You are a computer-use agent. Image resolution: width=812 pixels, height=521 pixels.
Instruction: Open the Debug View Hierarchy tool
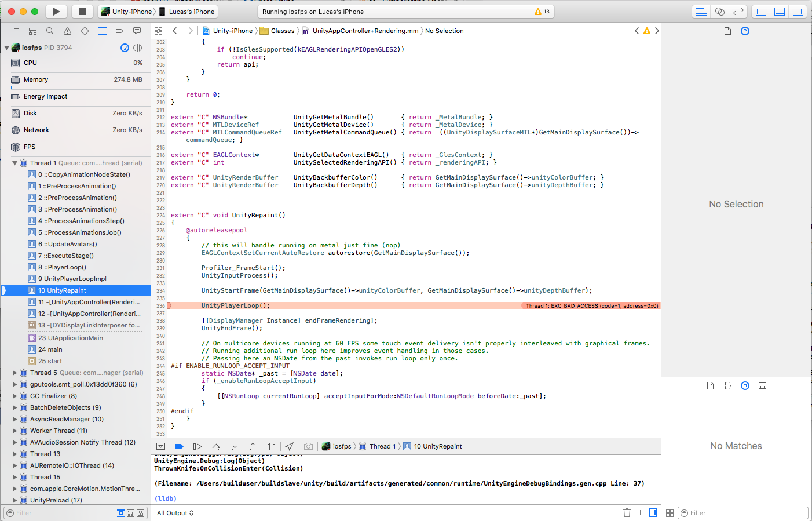coord(271,446)
